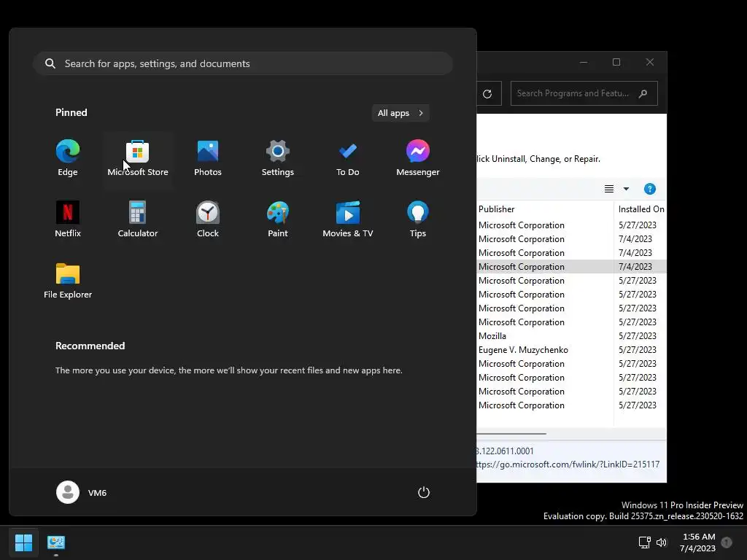Select the Eugene V. Muzychenko row

571,350
